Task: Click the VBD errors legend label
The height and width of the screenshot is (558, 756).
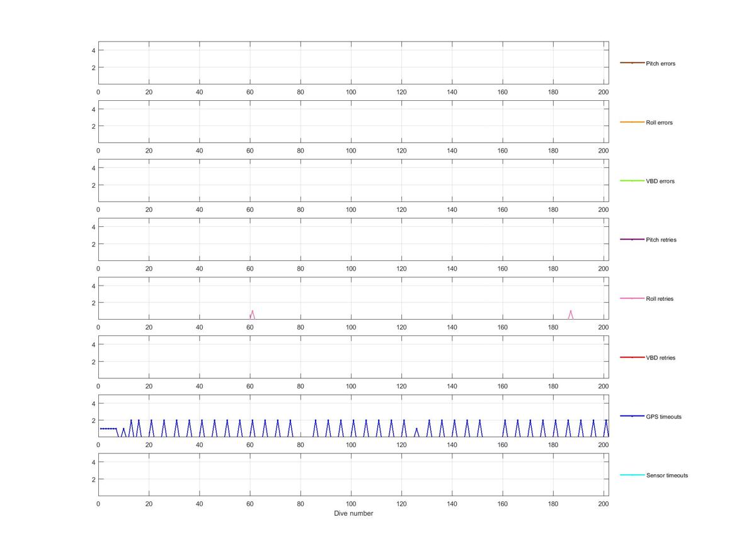Action: pos(660,181)
